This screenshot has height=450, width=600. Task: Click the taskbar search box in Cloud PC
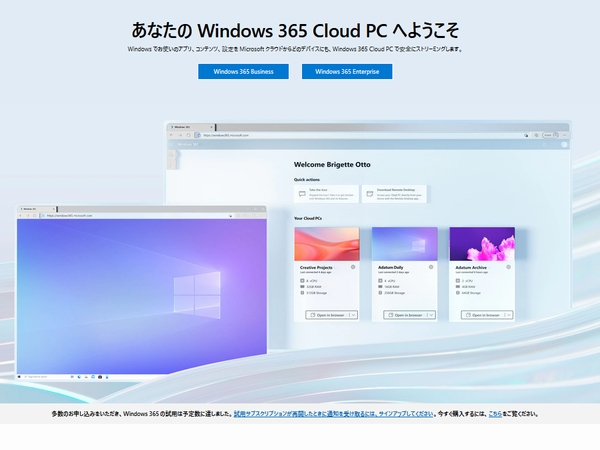point(45,377)
